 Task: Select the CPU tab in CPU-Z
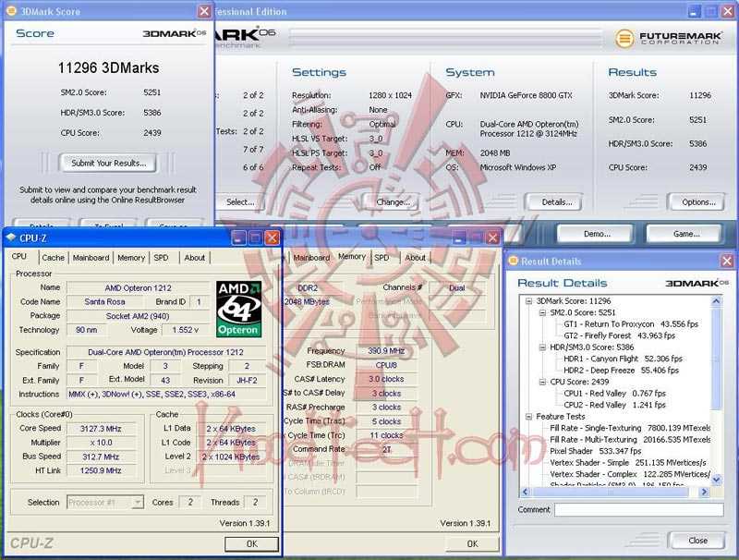coord(19,256)
